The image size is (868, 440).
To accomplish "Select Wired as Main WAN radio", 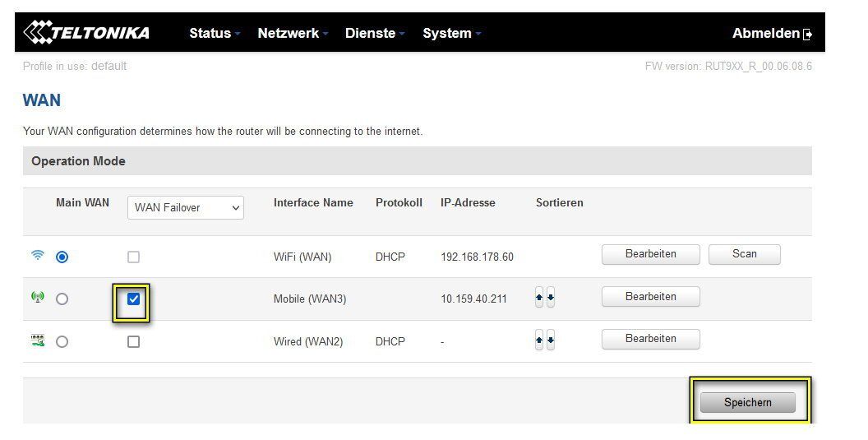I will [62, 341].
